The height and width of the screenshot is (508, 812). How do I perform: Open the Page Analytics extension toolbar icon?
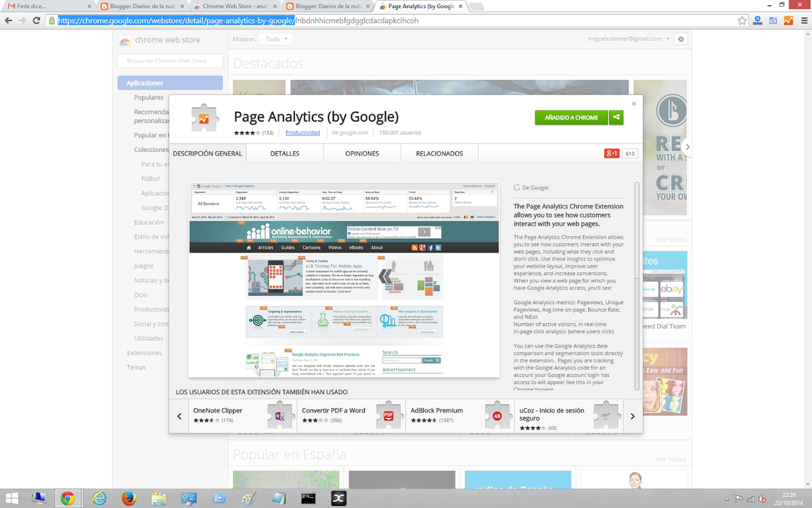tap(788, 20)
